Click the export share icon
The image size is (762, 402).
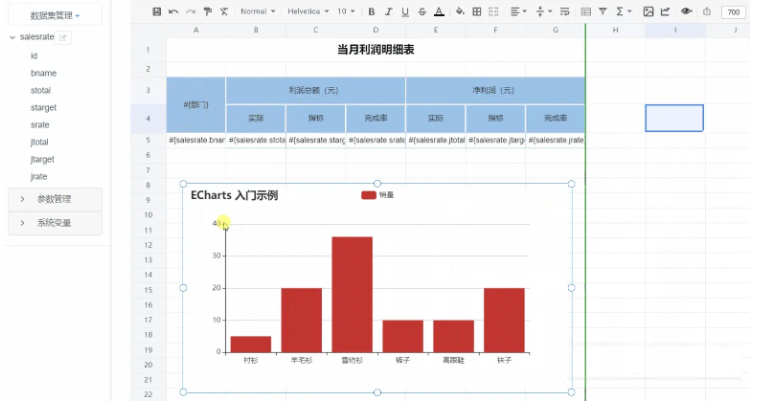coord(707,12)
